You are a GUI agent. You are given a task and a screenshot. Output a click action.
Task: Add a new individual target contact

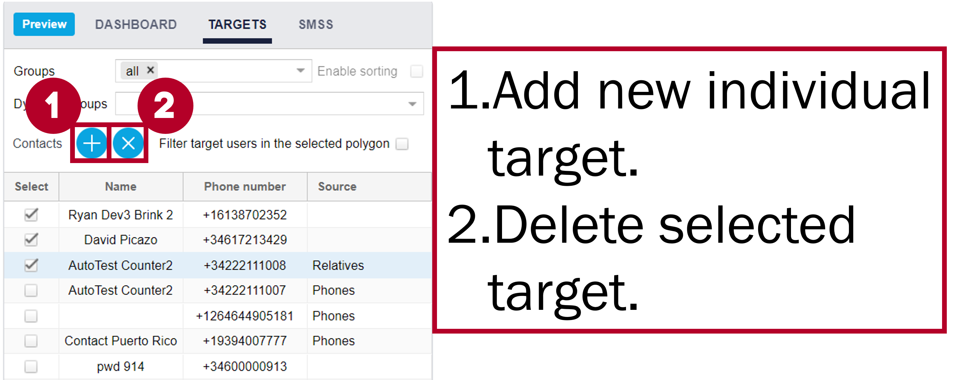(91, 143)
